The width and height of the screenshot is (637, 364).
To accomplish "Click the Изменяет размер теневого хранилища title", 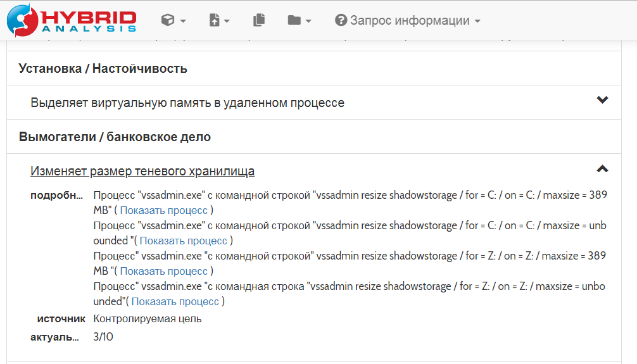I will click(x=142, y=171).
